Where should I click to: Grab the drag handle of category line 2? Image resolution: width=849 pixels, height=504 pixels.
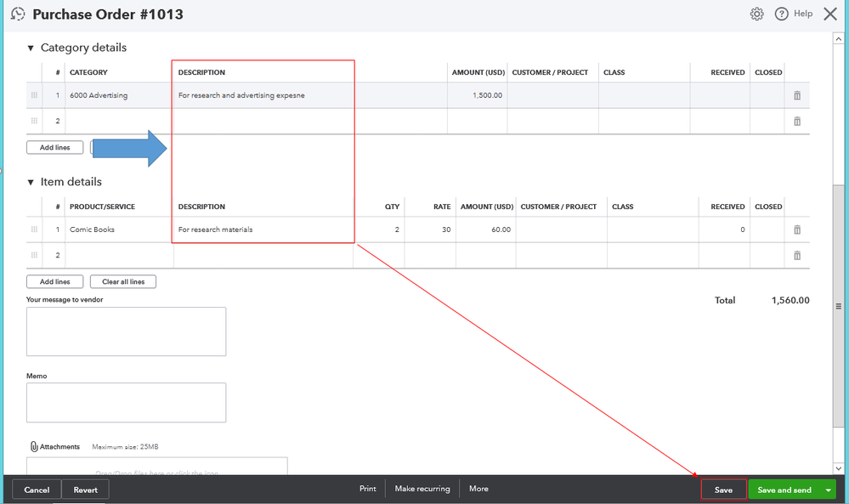[34, 121]
